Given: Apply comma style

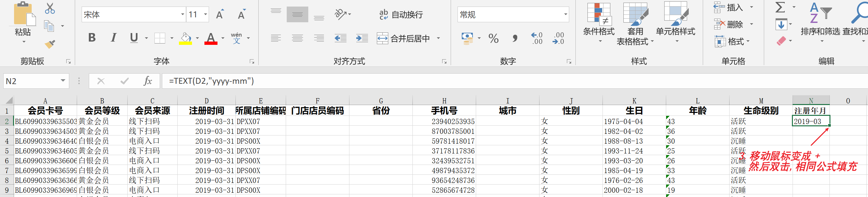Looking at the screenshot, I should click(515, 39).
